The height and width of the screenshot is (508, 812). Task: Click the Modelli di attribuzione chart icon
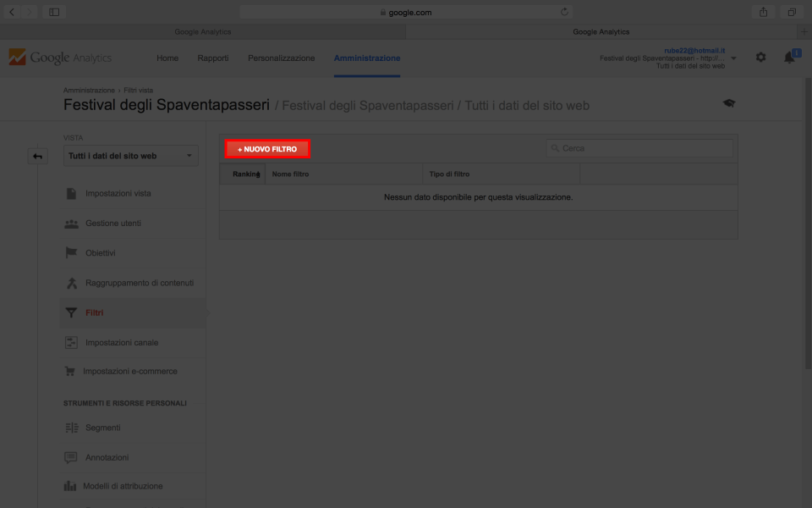[72, 486]
